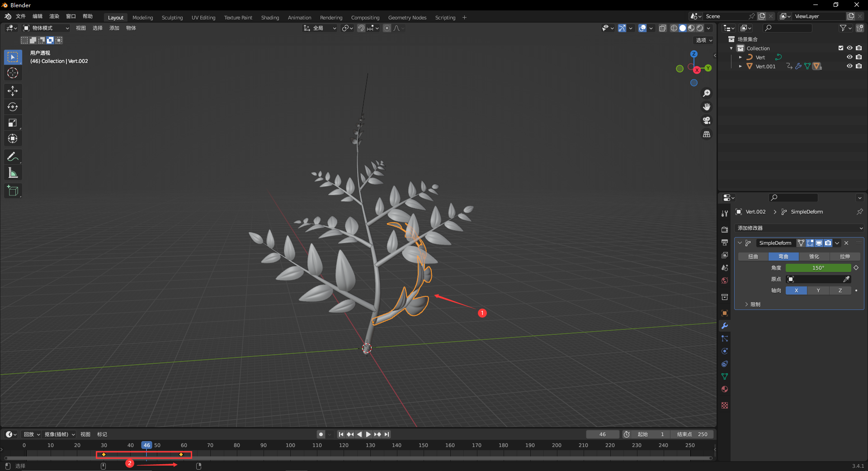
Task: Expand the 限制 section
Action: tap(753, 304)
